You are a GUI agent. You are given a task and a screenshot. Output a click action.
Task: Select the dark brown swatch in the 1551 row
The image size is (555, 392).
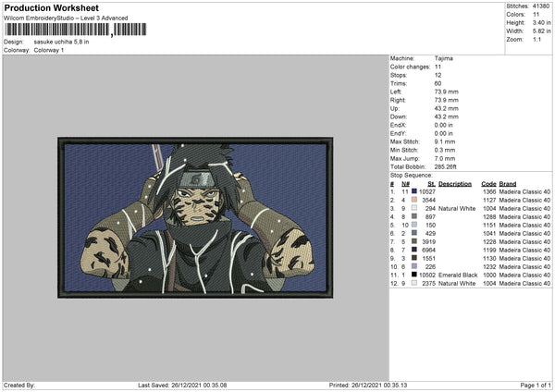(x=414, y=258)
